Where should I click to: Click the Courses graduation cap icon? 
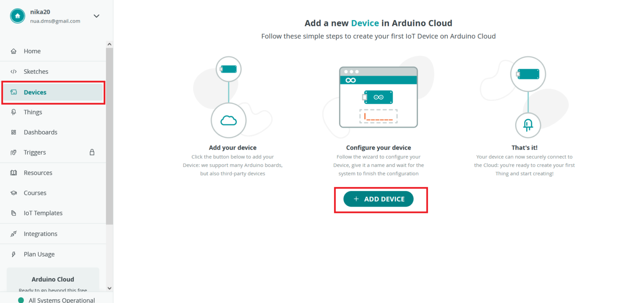click(13, 193)
